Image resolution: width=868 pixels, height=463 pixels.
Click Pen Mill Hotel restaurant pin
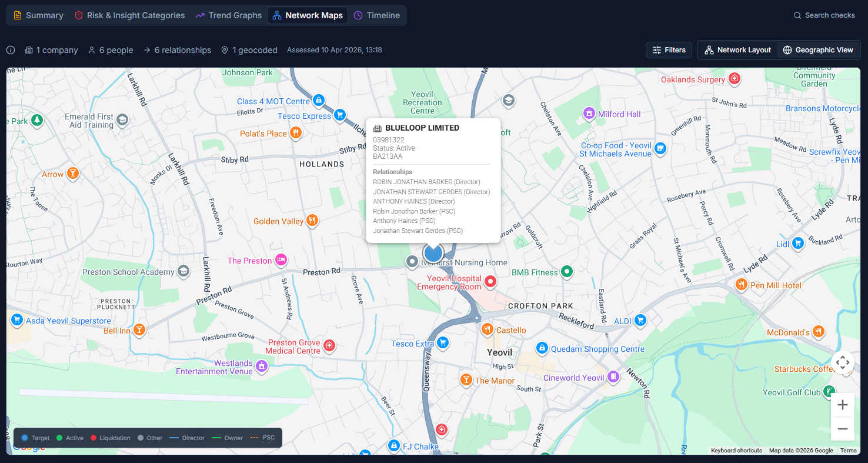[741, 285]
